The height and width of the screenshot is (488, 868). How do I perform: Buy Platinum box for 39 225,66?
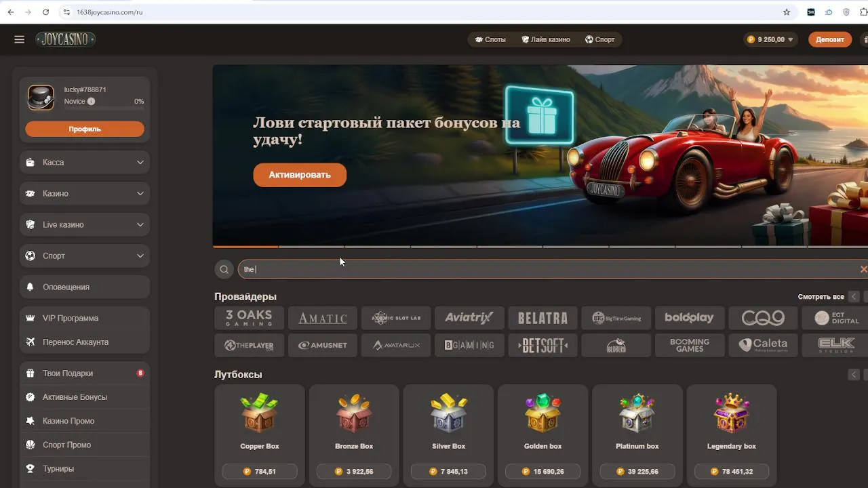point(637,472)
